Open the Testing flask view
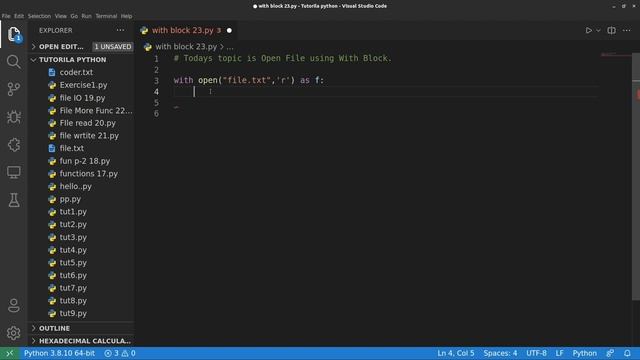The image size is (640, 360). [13, 200]
